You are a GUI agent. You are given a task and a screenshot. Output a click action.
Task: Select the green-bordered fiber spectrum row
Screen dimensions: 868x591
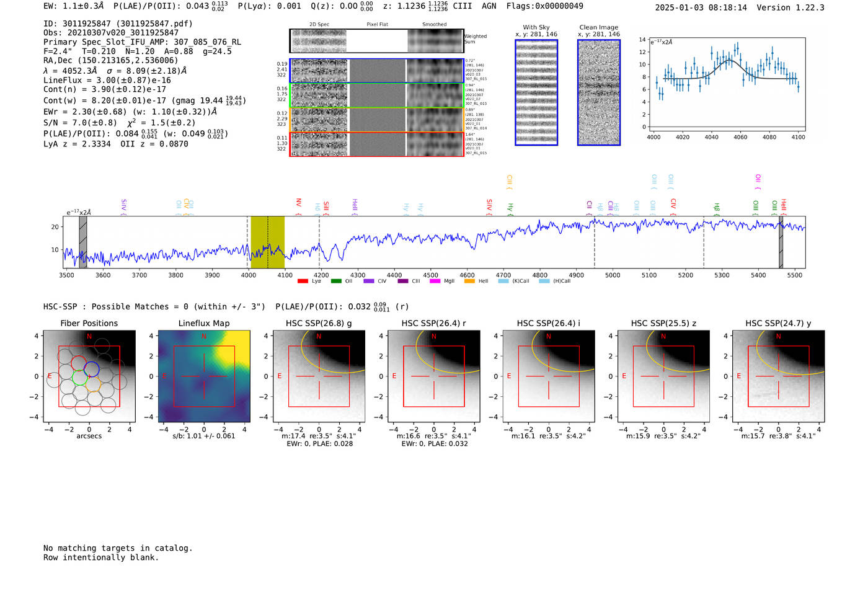pos(376,96)
